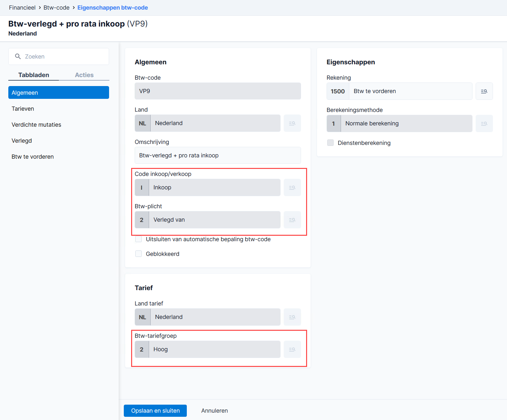Image resolution: width=507 pixels, height=420 pixels.
Task: Go to Btw-code in breadcrumb
Action: pyautogui.click(x=56, y=8)
